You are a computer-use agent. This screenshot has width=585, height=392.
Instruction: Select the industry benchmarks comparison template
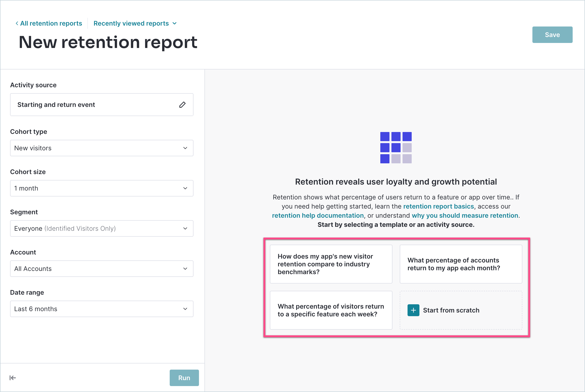coord(331,264)
